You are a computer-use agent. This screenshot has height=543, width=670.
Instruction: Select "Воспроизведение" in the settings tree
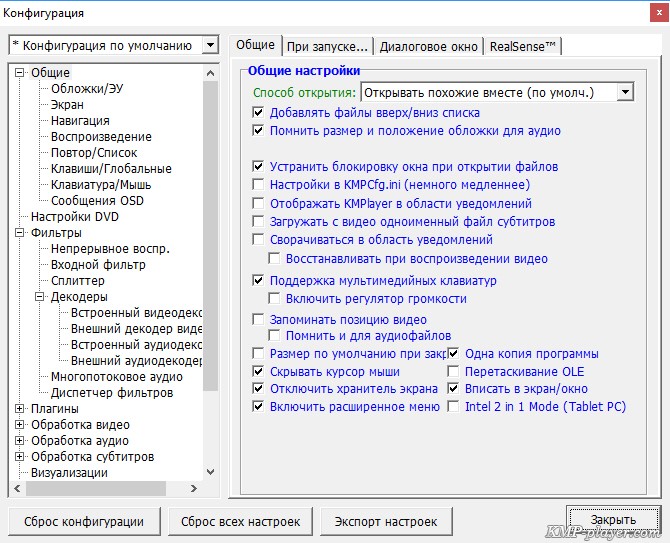pos(101,137)
